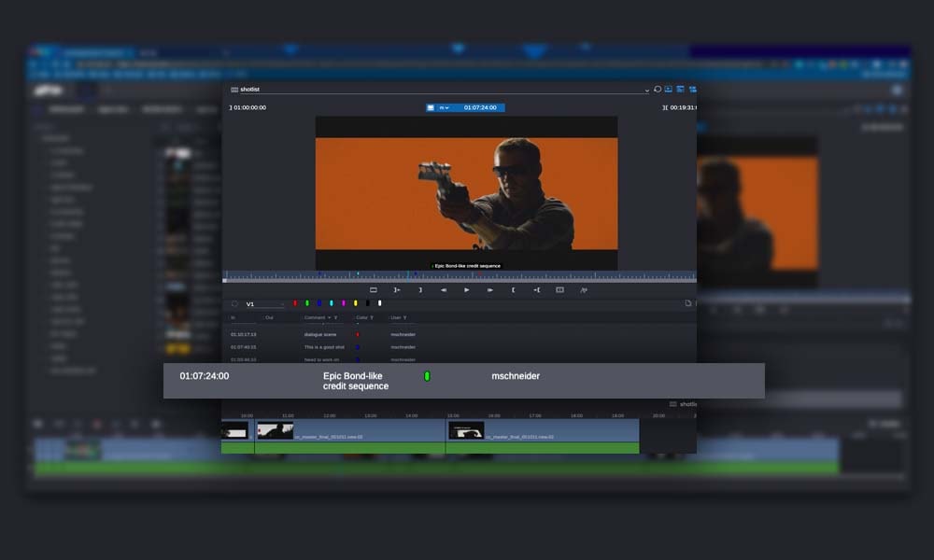Click the third clip thumbnail in the timeline
The width and height of the screenshot is (934, 560).
coord(466,431)
